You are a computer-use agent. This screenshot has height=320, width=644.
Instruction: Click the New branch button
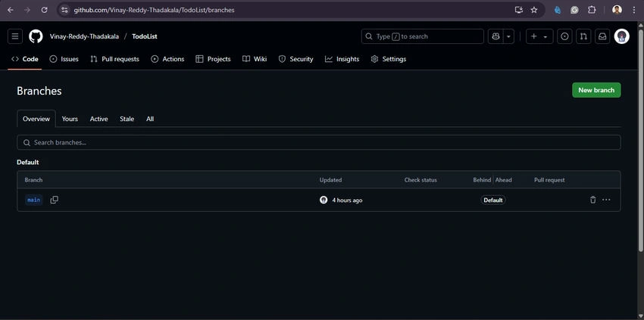pyautogui.click(x=596, y=90)
